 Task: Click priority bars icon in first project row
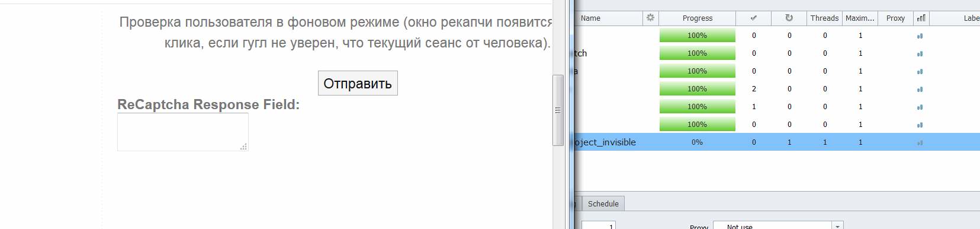[920, 36]
